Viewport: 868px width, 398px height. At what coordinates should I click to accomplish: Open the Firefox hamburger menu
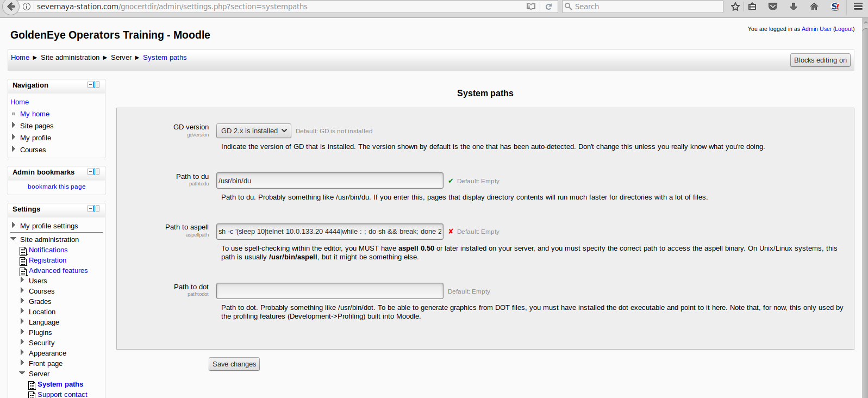pyautogui.click(x=858, y=7)
